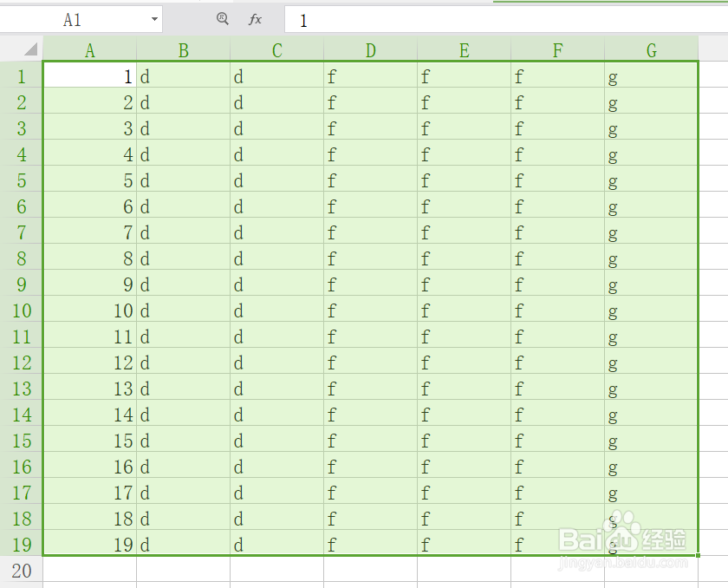Viewport: 728px width, 588px height.
Task: Select column E header
Action: (464, 50)
